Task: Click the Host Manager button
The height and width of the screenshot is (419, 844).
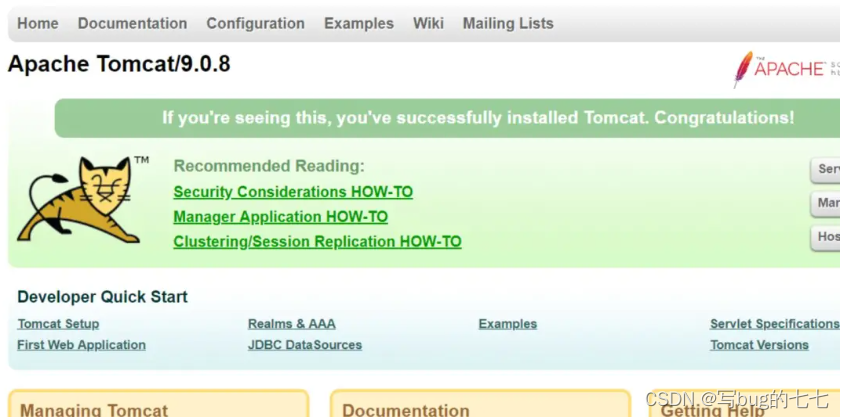Action: (x=826, y=238)
